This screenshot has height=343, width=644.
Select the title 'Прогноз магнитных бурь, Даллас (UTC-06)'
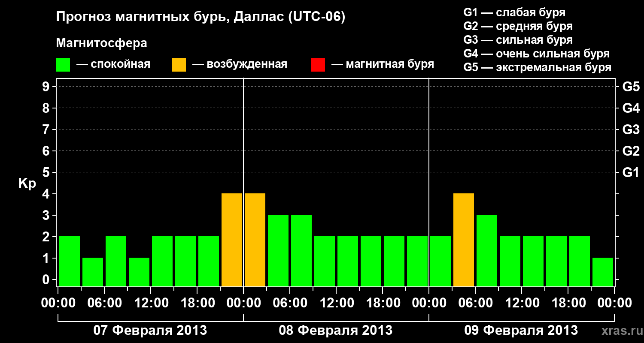coord(200,17)
